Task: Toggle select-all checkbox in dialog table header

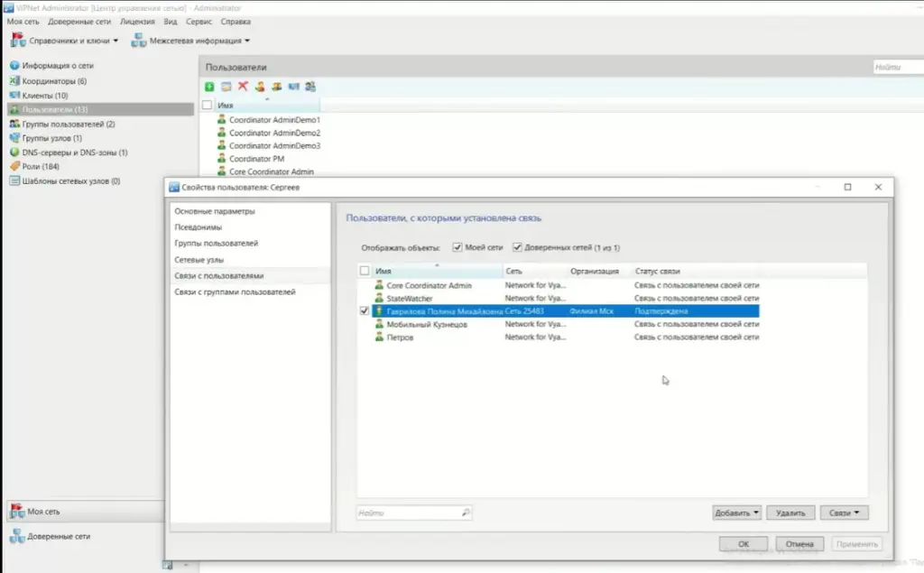Action: pos(365,271)
